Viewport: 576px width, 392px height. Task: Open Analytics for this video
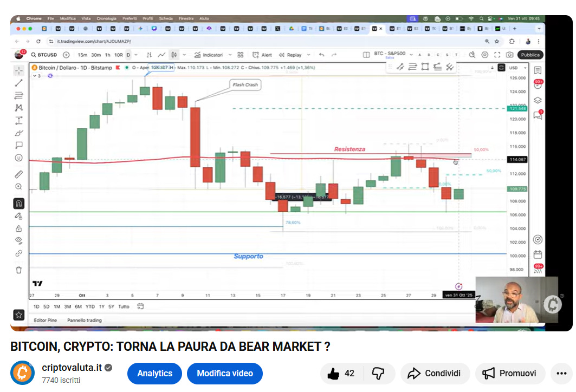(x=154, y=373)
